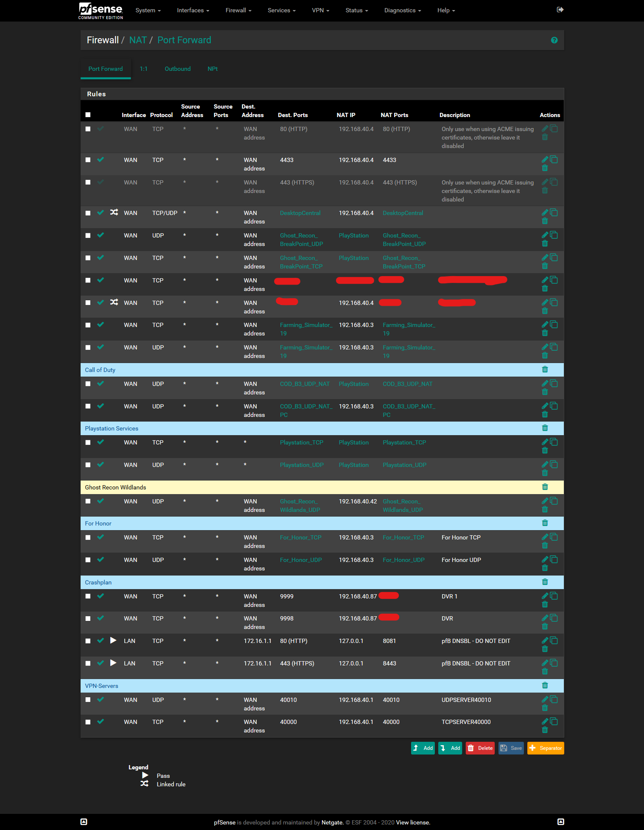Edit the pfB DNSBL 8443 rule

[545, 663]
